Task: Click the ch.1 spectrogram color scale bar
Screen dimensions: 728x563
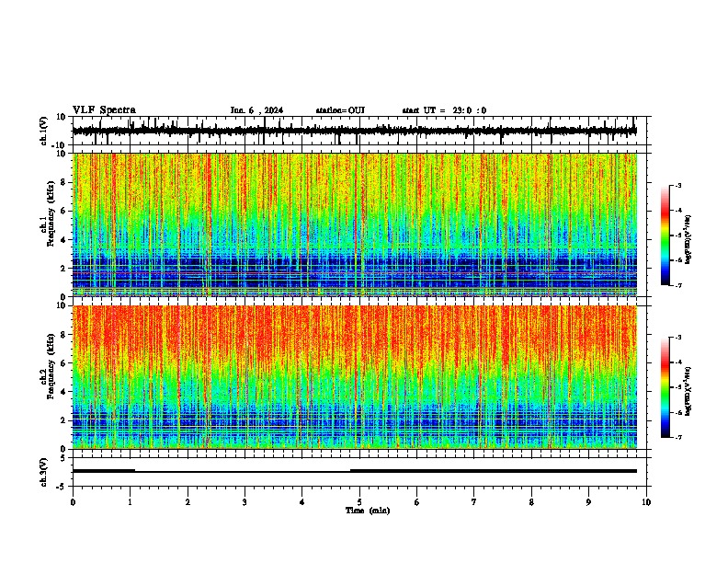Action: [665, 236]
